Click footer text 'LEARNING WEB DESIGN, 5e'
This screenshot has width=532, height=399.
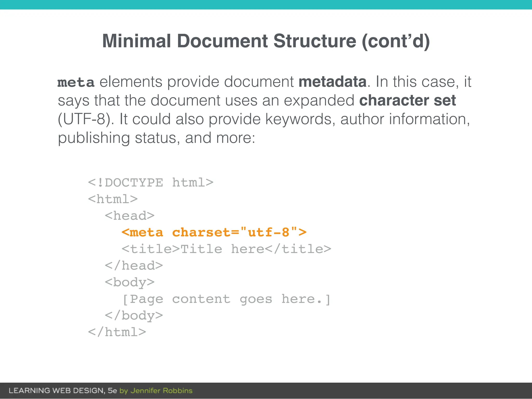pos(63,391)
